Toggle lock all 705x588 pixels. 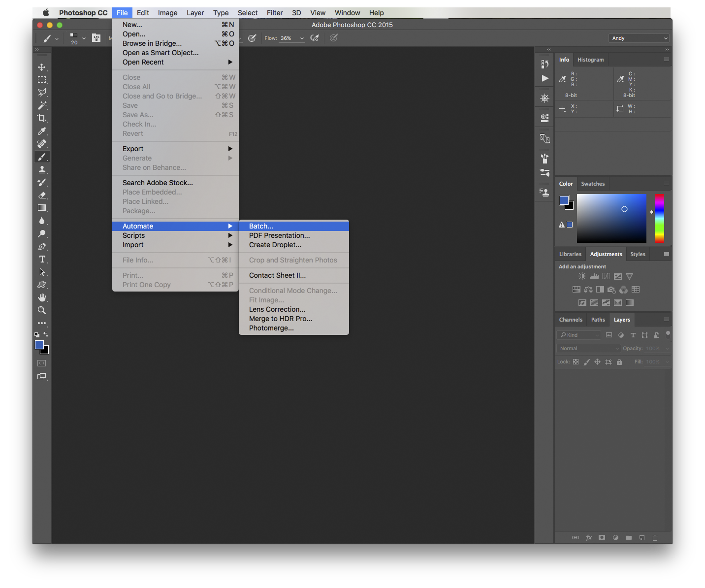coord(619,362)
